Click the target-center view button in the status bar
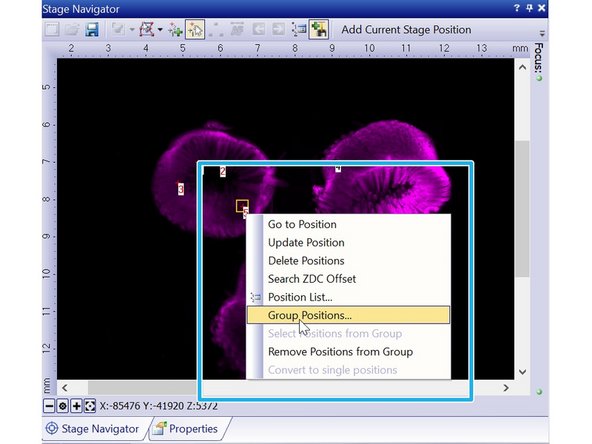592x444 pixels. tap(63, 406)
